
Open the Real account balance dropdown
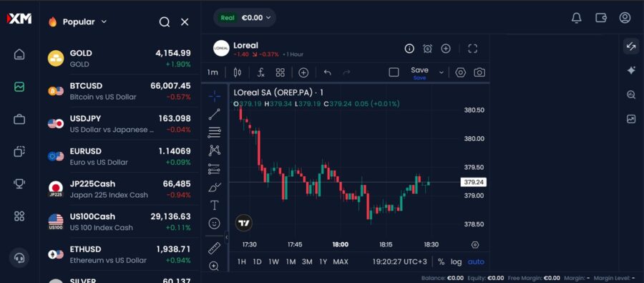click(x=245, y=18)
